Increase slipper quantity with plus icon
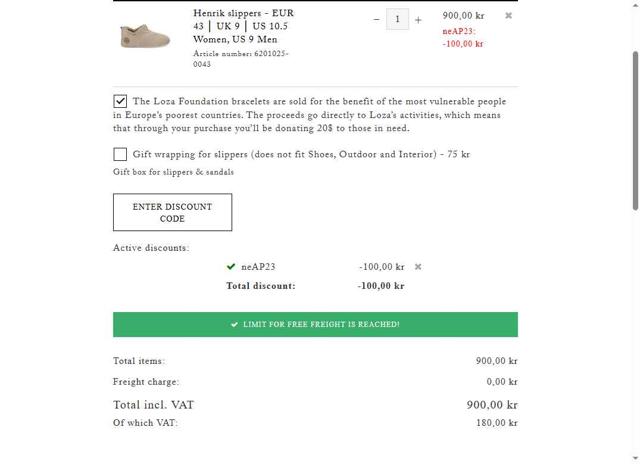This screenshot has height=464, width=640. 418,19
